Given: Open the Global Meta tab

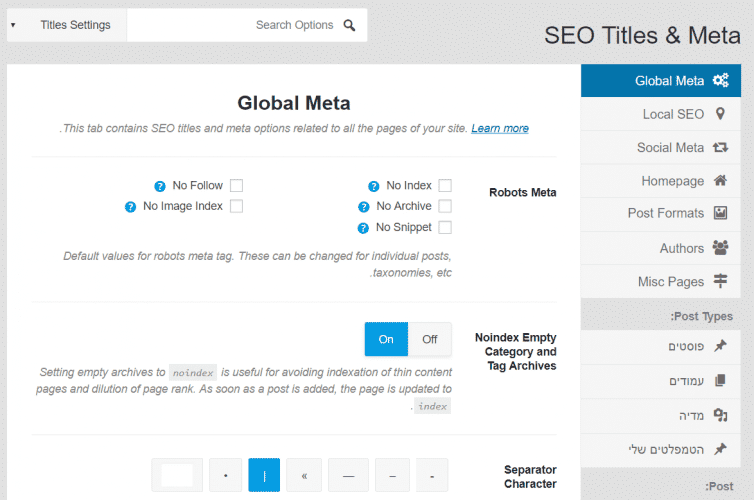Looking at the screenshot, I should coord(661,80).
